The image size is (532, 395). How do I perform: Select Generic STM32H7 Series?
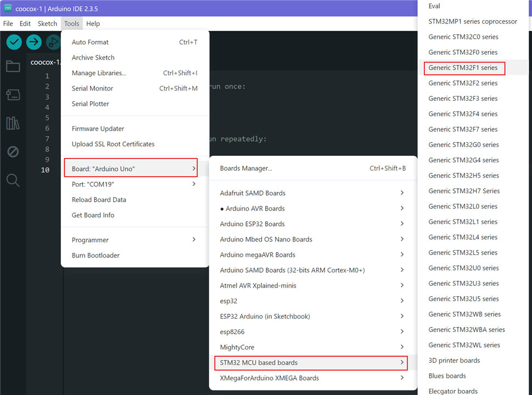473,191
